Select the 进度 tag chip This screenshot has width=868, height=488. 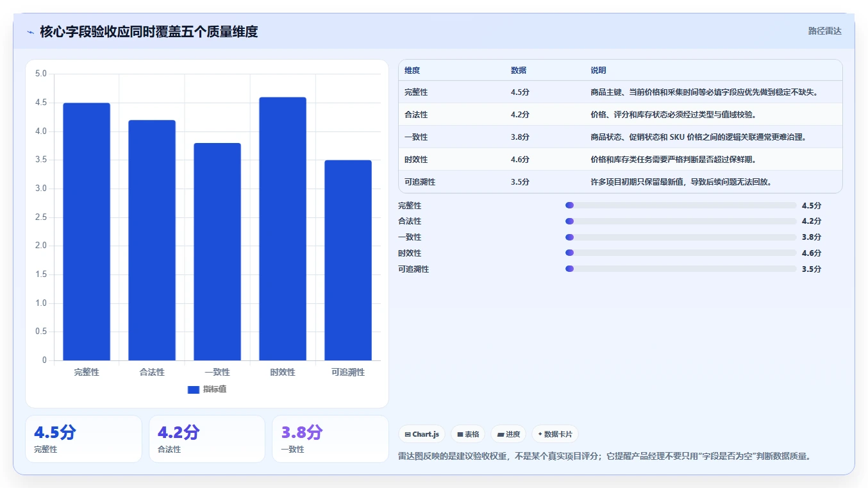508,434
